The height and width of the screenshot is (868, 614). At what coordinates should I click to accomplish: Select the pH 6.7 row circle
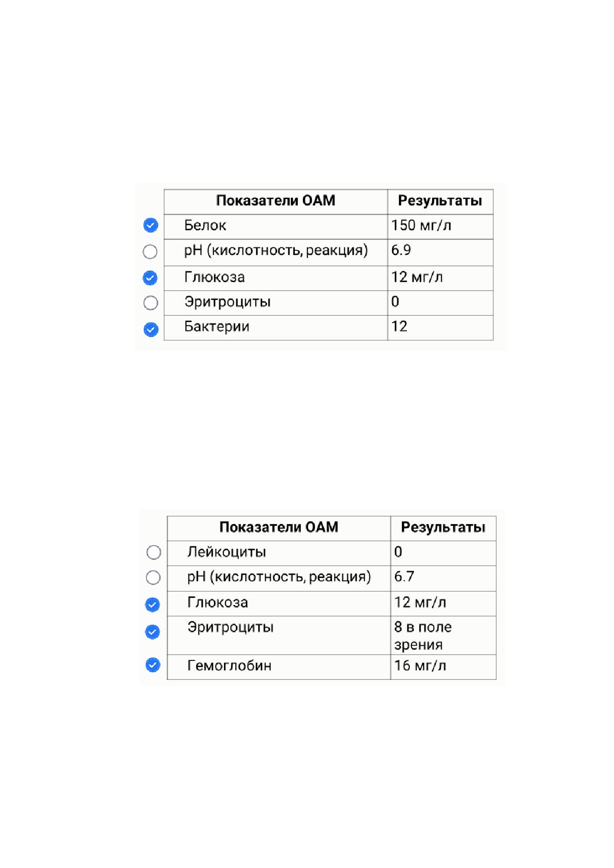tap(153, 578)
